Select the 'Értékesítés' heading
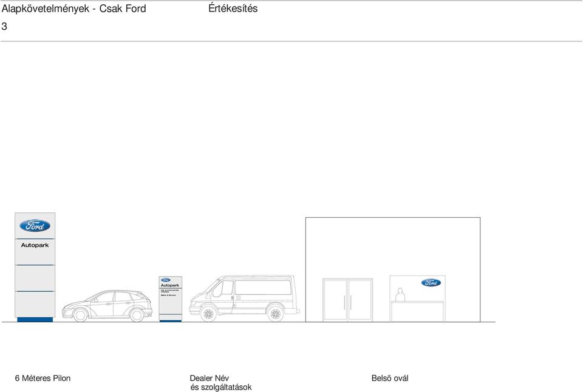The height and width of the screenshot is (392, 583). (x=233, y=8)
